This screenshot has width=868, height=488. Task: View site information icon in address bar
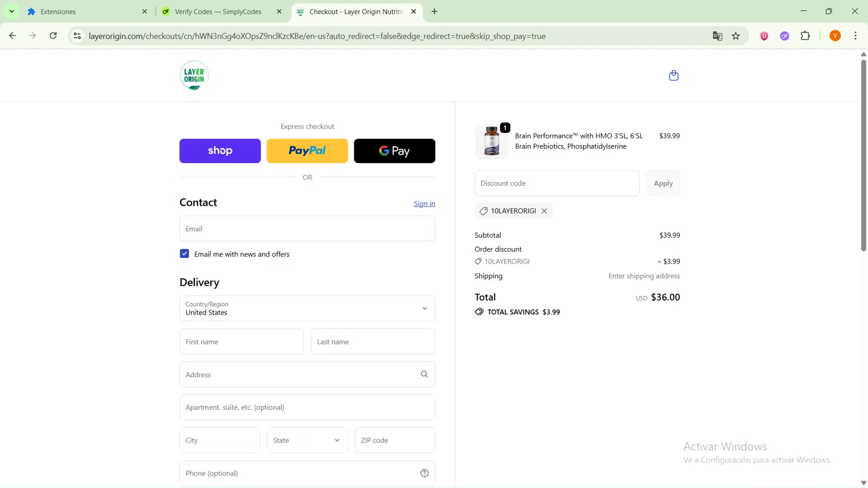(77, 36)
